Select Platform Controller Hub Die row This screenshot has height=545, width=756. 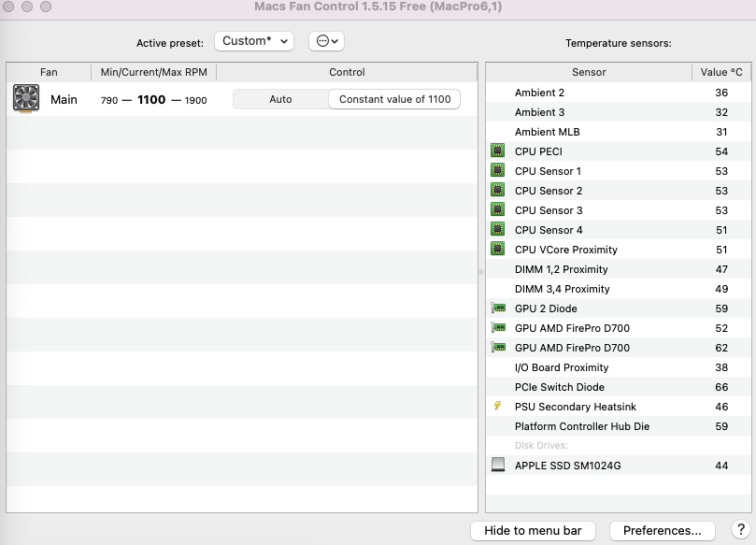pos(619,426)
